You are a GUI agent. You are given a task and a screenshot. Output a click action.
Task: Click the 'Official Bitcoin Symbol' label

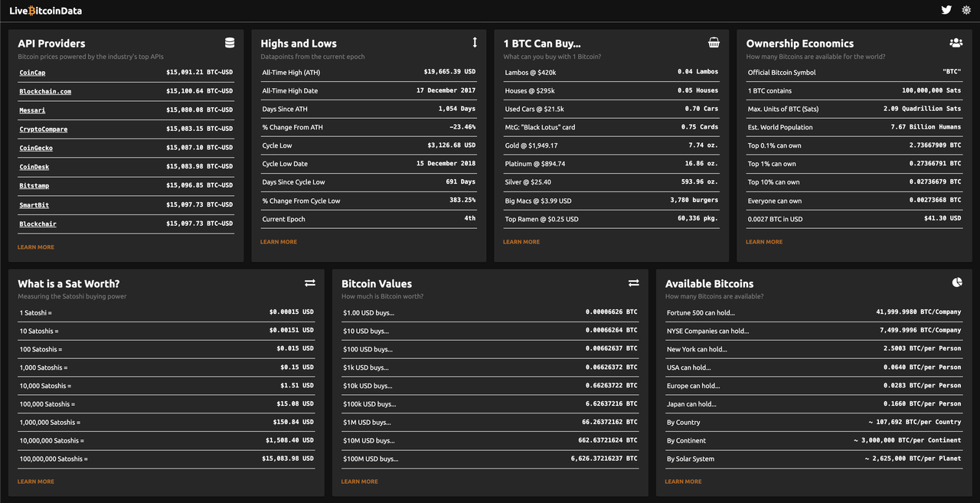tap(782, 72)
